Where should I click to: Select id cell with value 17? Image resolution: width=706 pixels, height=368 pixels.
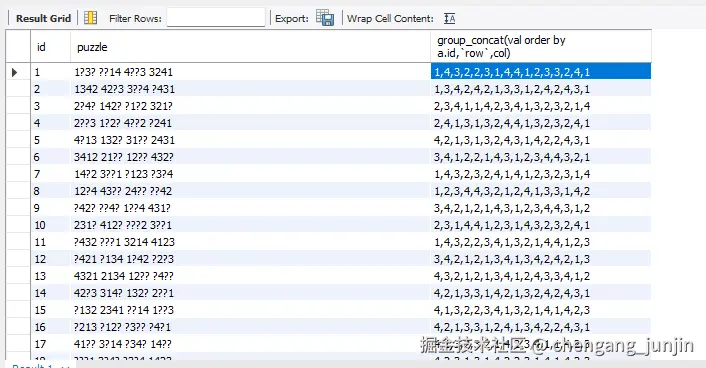(50, 344)
